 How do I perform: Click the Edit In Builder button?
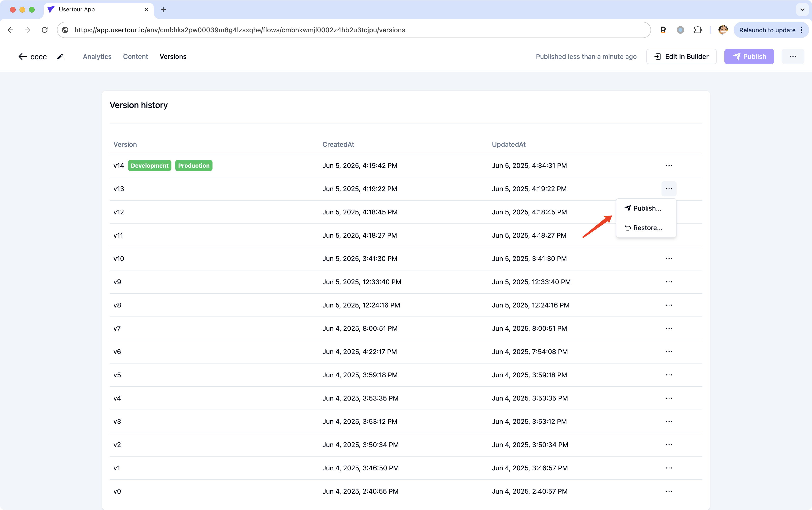[x=681, y=57]
